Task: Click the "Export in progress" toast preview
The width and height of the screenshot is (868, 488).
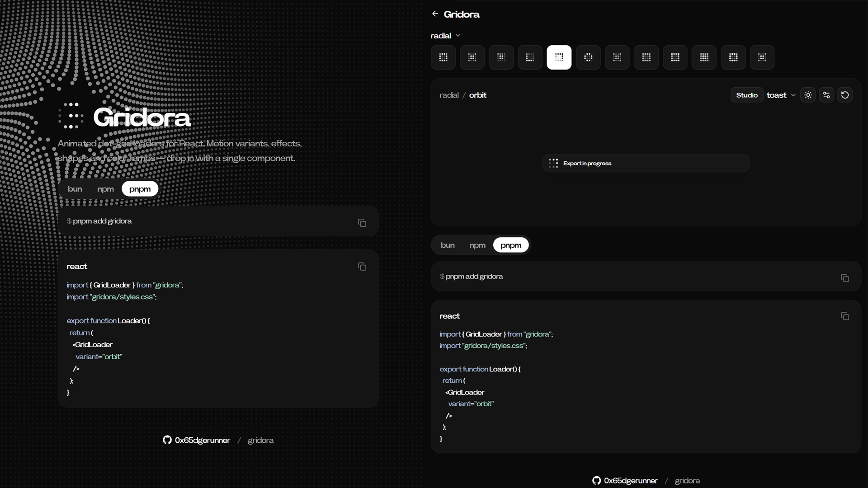Action: pyautogui.click(x=646, y=163)
